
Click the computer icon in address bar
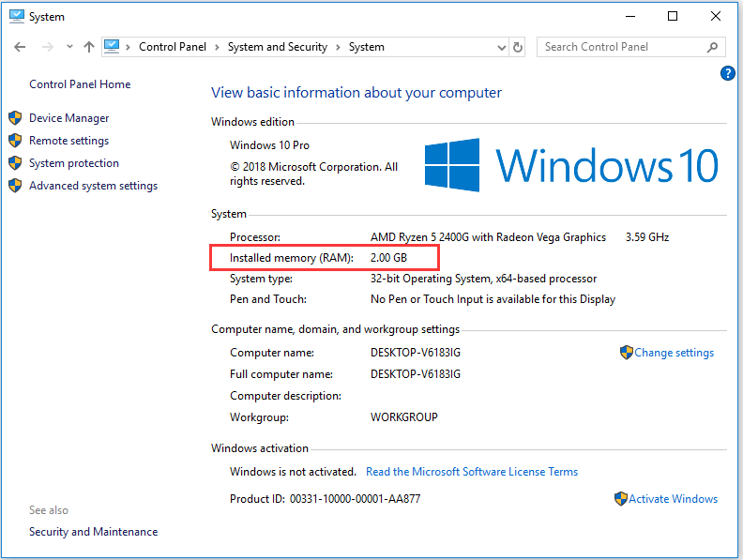pos(113,47)
